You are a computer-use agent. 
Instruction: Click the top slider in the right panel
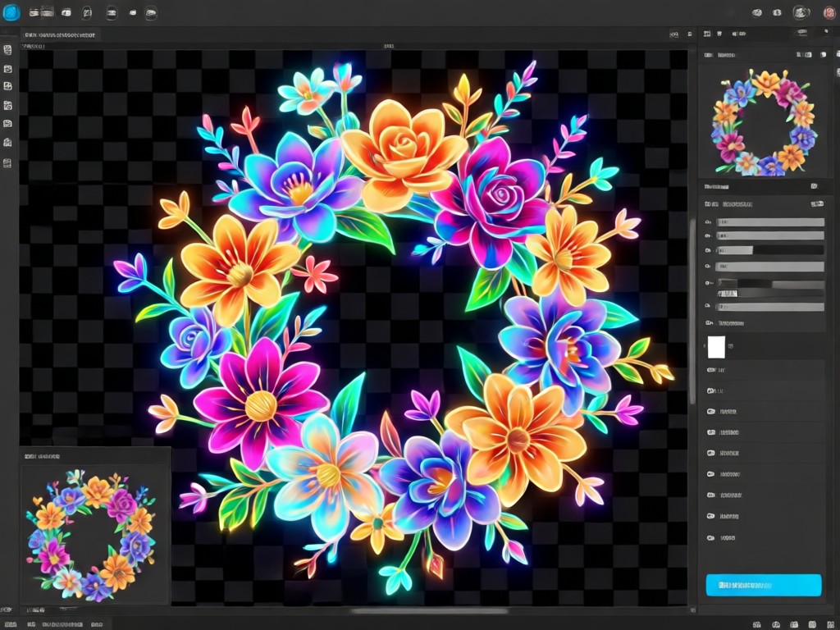[769, 222]
